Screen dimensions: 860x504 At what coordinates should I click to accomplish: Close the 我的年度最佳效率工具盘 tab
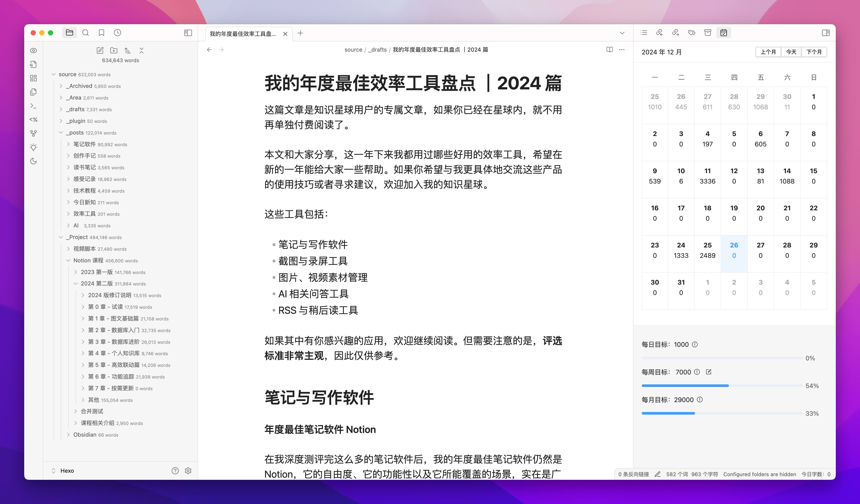click(x=285, y=34)
